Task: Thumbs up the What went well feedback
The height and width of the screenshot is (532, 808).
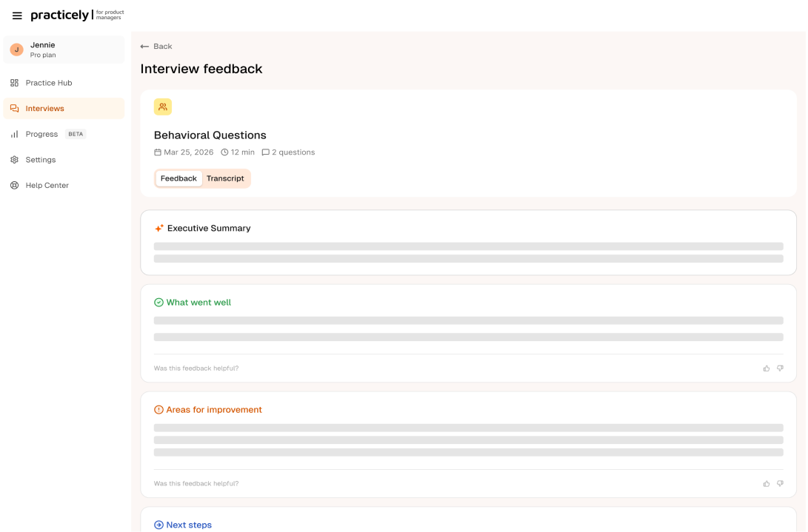Action: (767, 368)
